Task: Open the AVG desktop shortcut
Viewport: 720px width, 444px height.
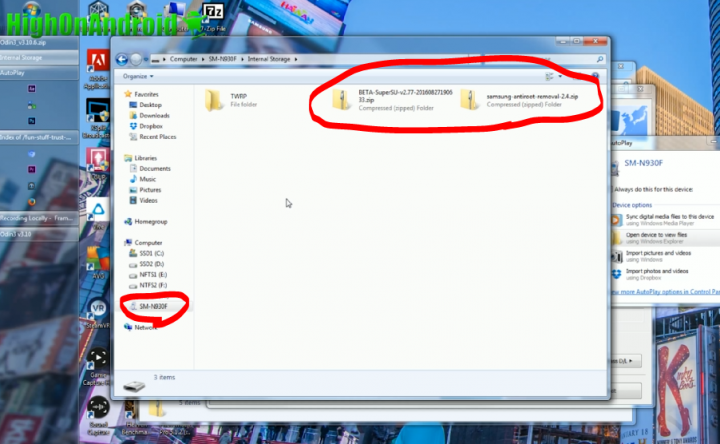Action: coord(97,263)
